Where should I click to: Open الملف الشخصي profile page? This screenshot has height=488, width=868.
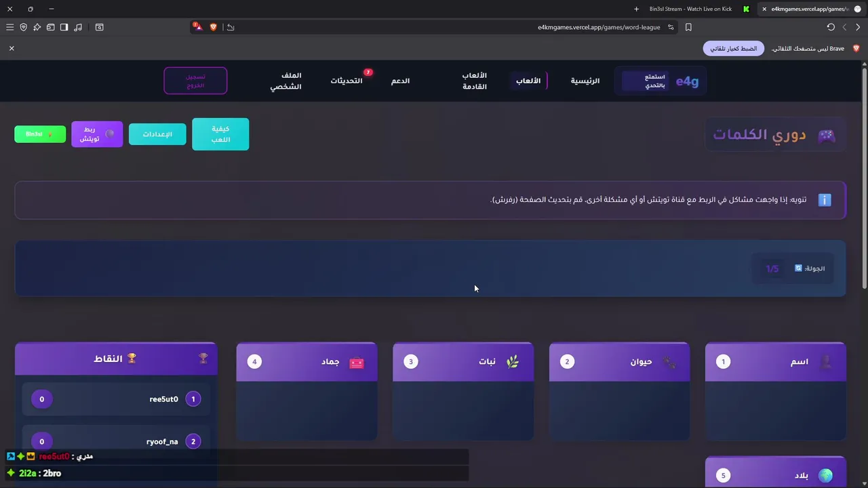(286, 81)
